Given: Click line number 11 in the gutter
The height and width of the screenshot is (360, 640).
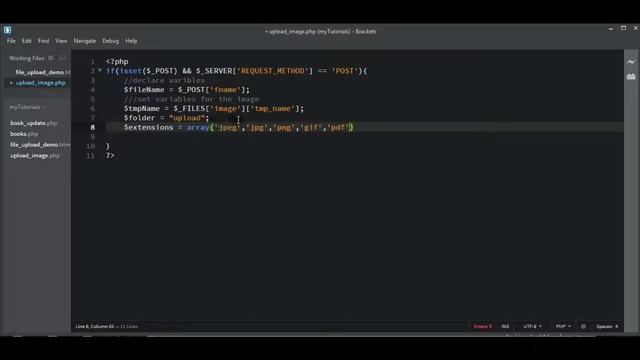Looking at the screenshot, I should [x=91, y=156].
